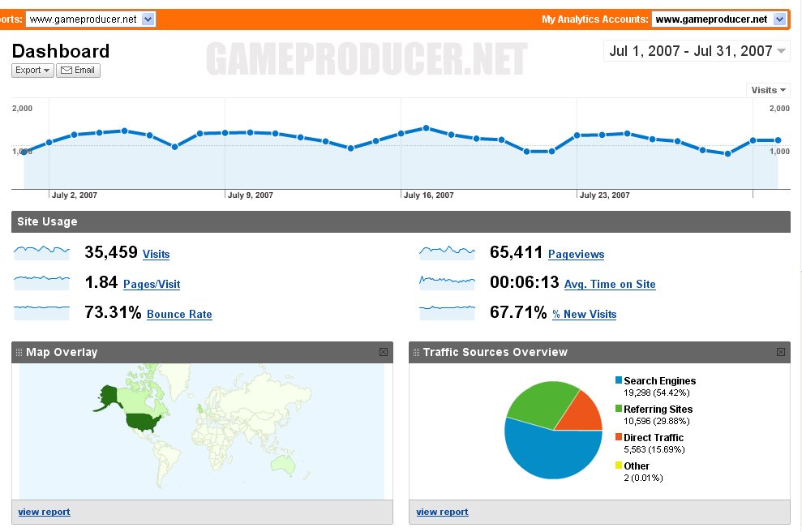Viewport: 802px width, 532px height.
Task: Click the Bounce Rate sparkline thumbnail
Action: click(41, 312)
